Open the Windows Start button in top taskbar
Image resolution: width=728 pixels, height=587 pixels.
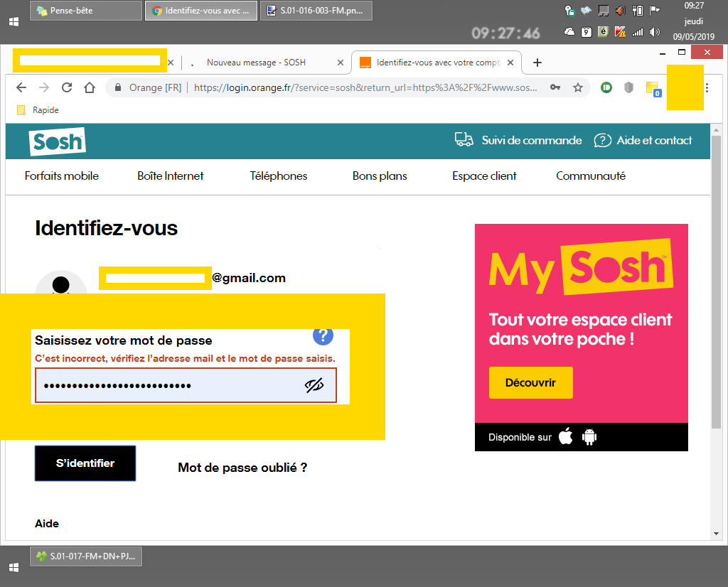pyautogui.click(x=14, y=22)
